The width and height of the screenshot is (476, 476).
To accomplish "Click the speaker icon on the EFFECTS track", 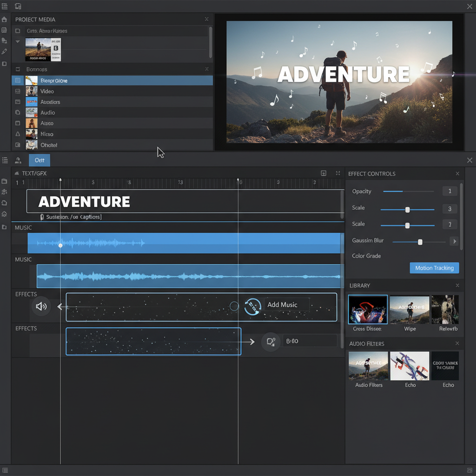I will coord(41,306).
